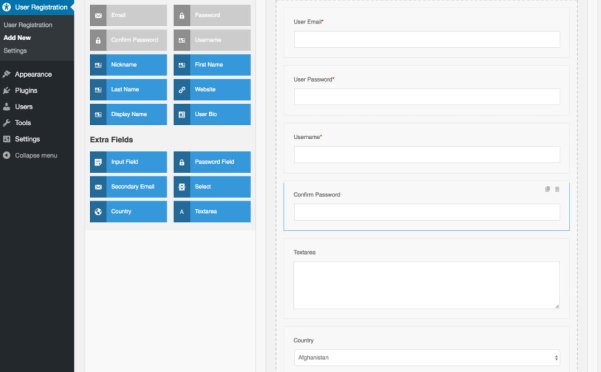This screenshot has height=372, width=601.
Task: Click the disabled Password field button
Action: [212, 15]
